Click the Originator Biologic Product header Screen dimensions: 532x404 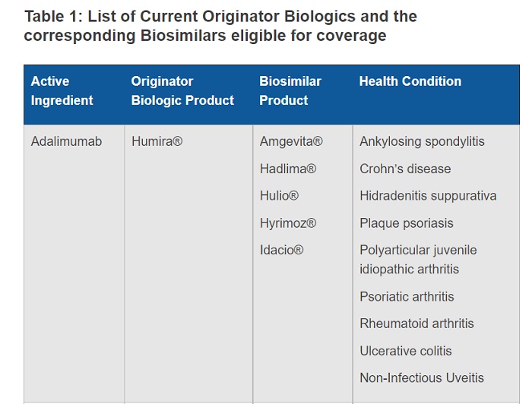click(182, 90)
